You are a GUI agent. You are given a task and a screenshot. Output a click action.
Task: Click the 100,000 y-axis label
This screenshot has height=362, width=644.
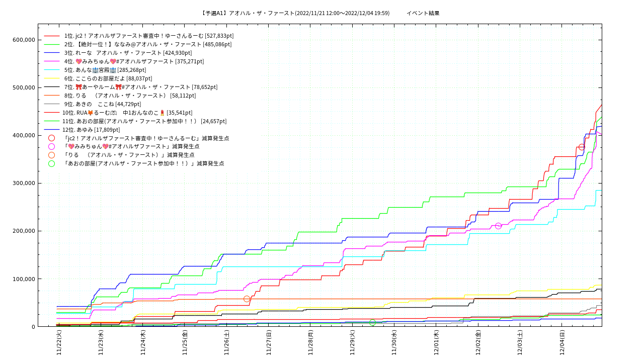pyautogui.click(x=23, y=279)
